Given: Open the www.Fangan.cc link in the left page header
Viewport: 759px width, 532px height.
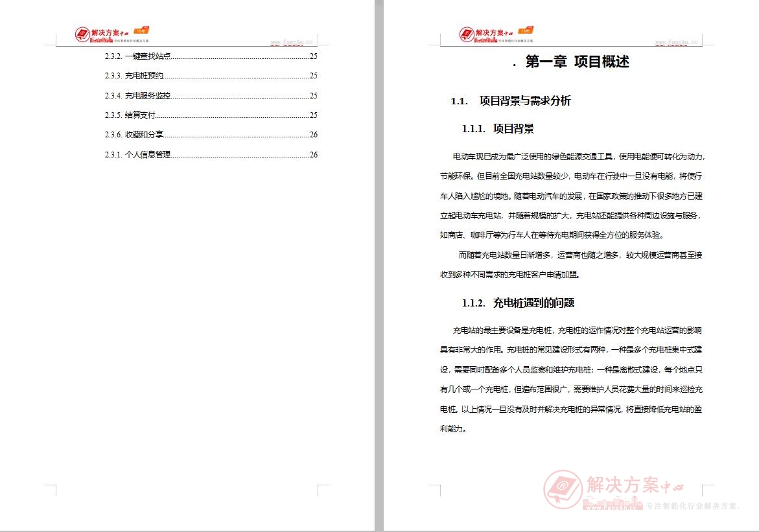Looking at the screenshot, I should tap(292, 42).
